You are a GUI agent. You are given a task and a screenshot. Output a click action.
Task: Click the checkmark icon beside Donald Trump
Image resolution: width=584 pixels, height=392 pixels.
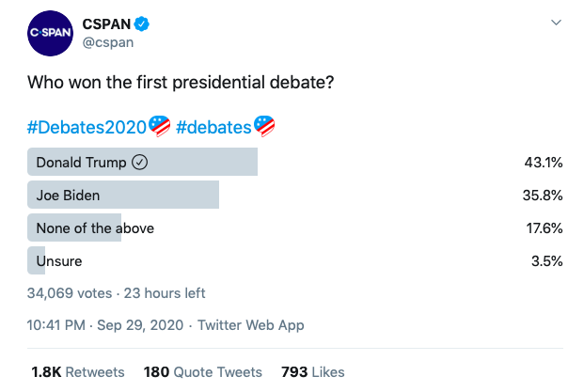140,163
